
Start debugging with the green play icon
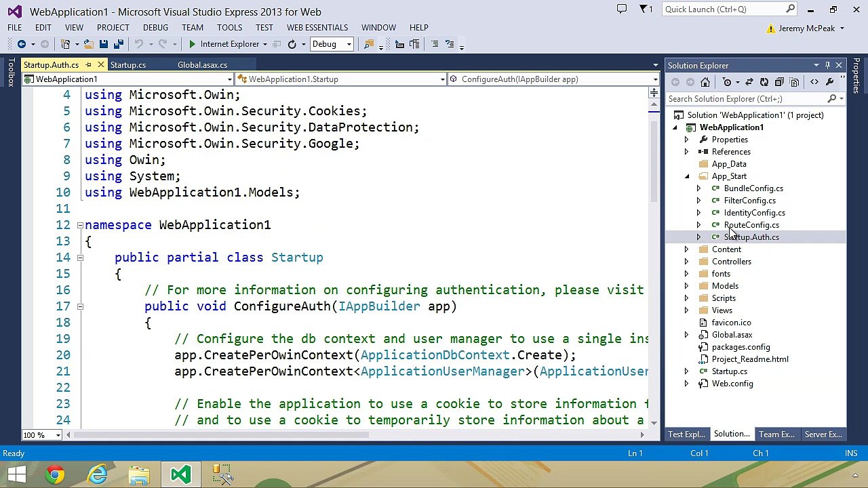(192, 44)
